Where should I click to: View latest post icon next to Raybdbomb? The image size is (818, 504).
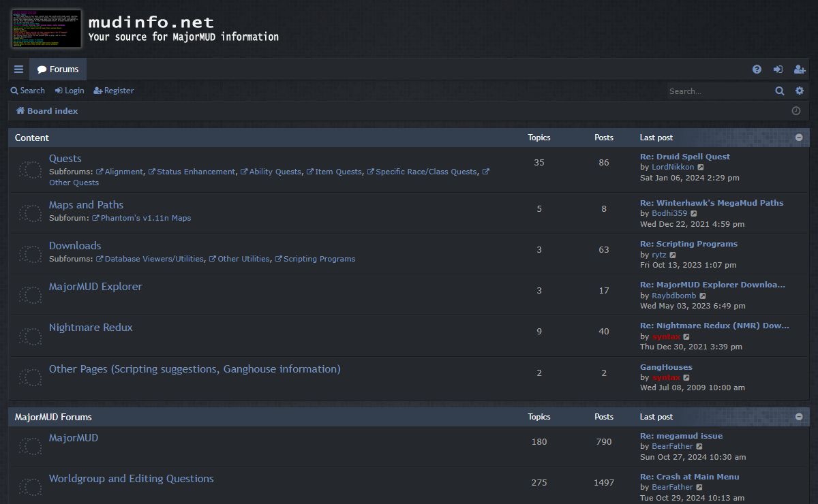pyautogui.click(x=703, y=296)
